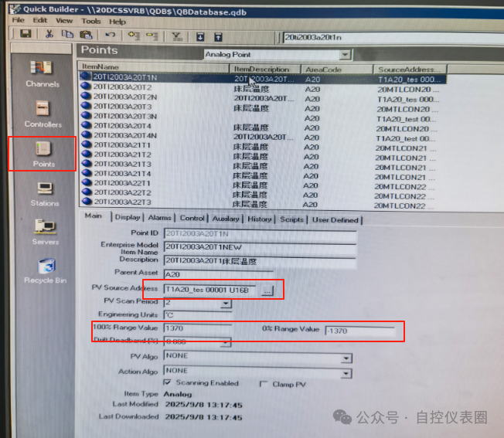The image size is (504, 438).
Task: Open the Points sidebar section
Action: [44, 154]
